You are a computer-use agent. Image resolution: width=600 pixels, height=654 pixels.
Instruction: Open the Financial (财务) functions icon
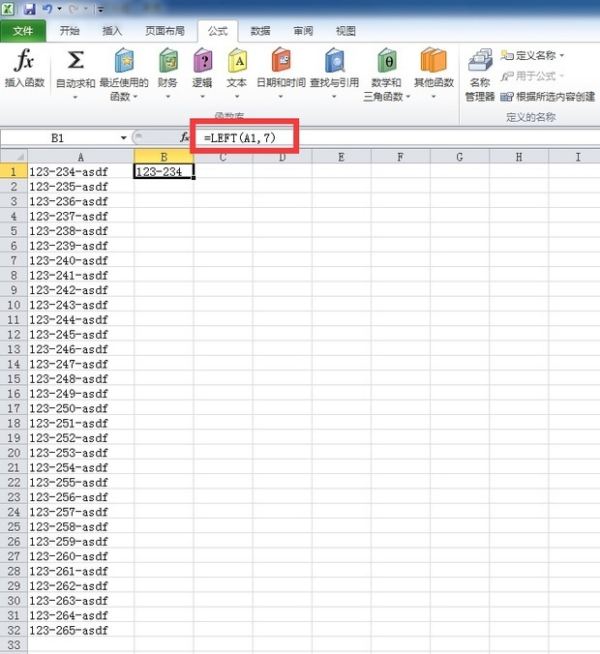coord(168,60)
